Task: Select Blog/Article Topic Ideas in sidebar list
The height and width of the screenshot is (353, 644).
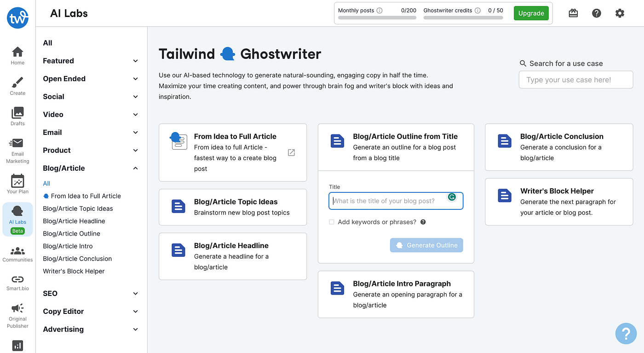Action: 78,208
